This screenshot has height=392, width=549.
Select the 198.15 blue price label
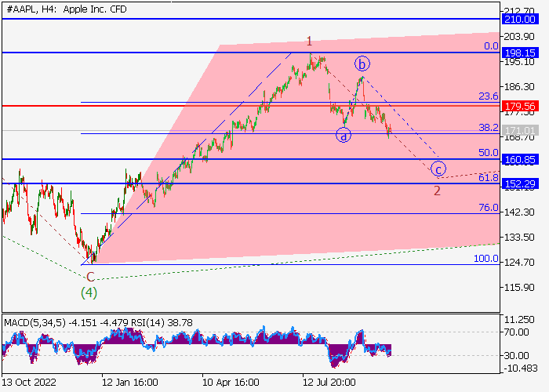pos(520,53)
